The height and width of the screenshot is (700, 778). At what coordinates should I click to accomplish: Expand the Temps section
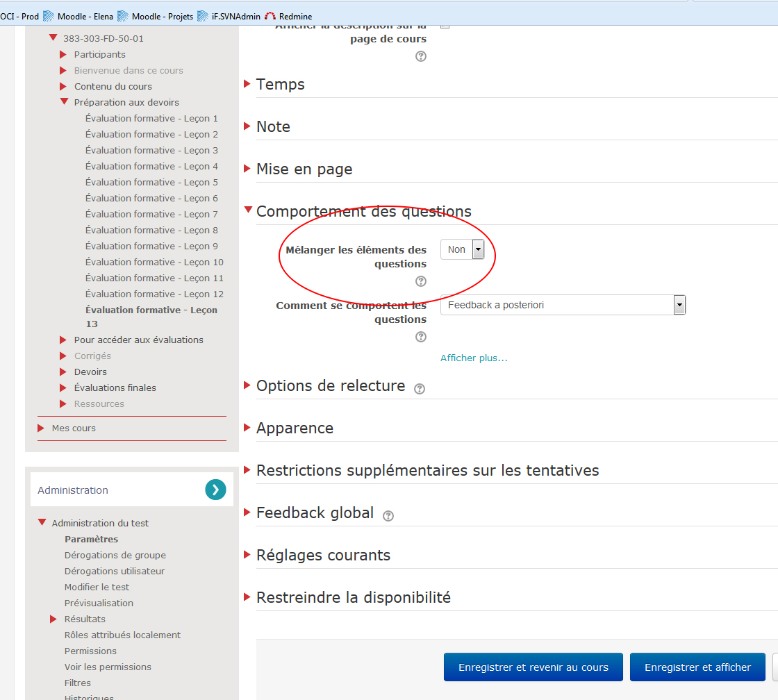tap(280, 85)
